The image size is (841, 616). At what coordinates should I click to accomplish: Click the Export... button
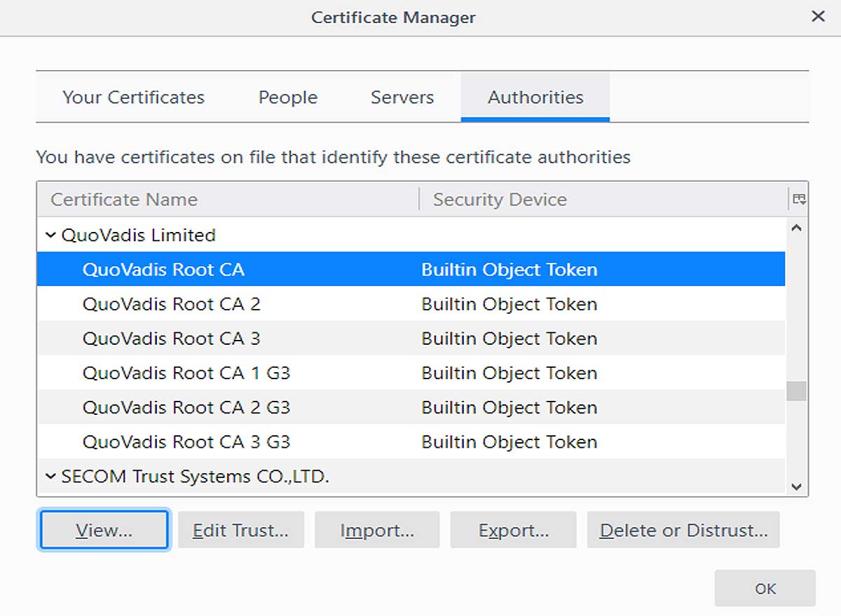point(513,530)
